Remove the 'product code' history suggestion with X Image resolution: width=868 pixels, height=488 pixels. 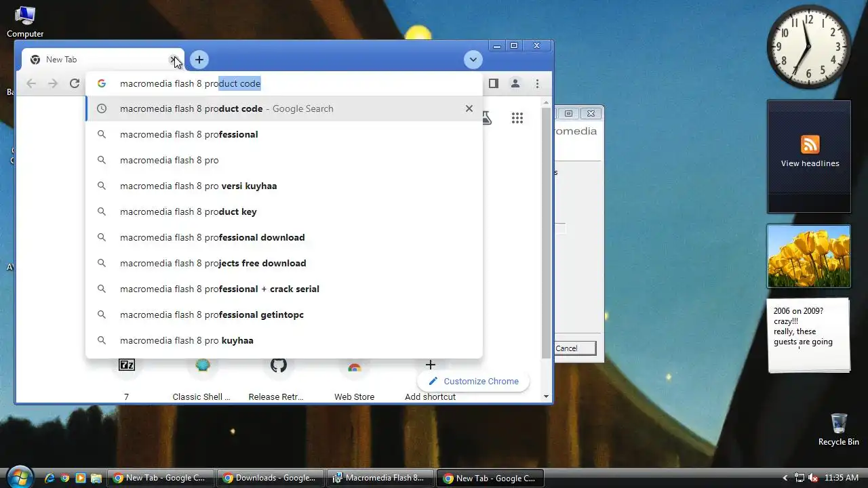point(469,108)
